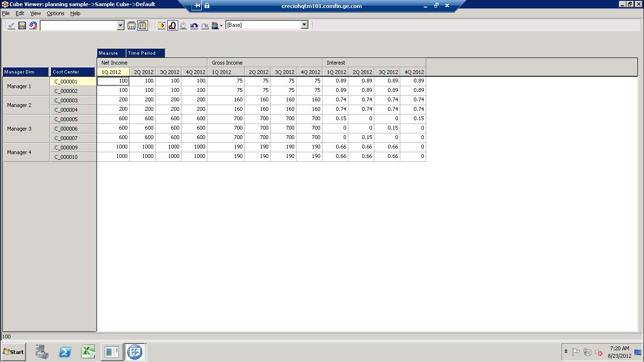This screenshot has height=362, width=644.
Task: Open the [Base] sandbox combo box
Action: (x=267, y=25)
